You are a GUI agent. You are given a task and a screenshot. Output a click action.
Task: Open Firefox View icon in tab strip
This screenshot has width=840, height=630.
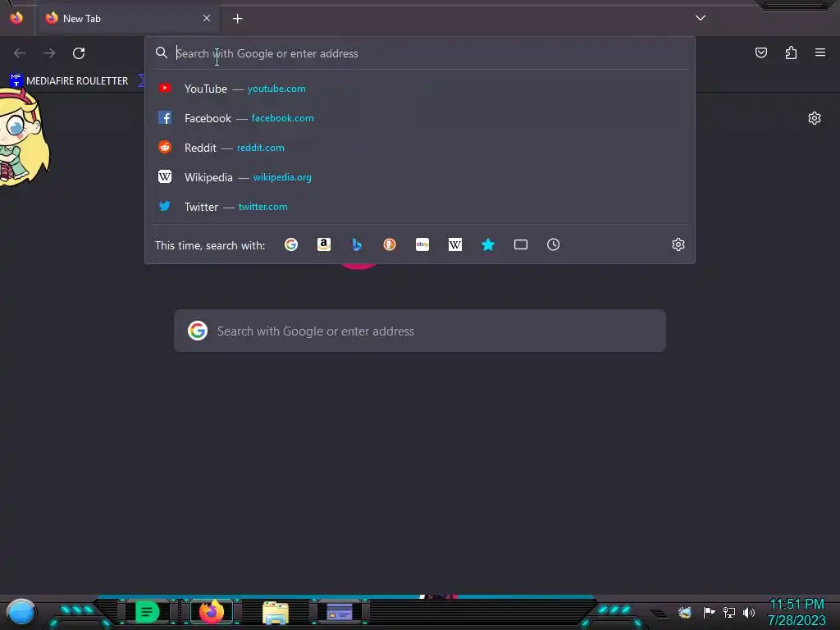pos(16,18)
